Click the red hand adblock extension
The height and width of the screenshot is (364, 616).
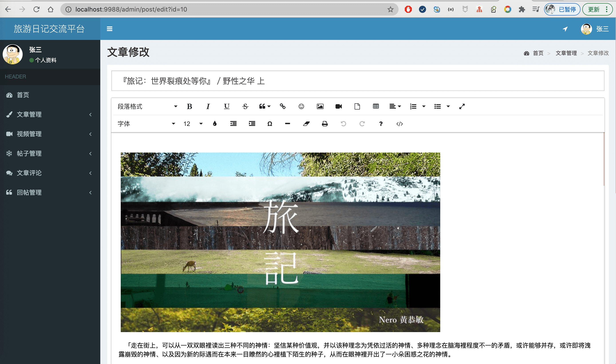[408, 9]
